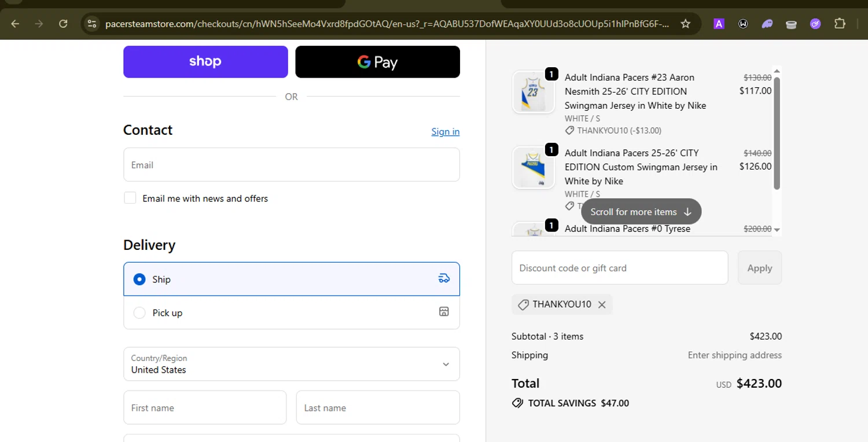Open the Extensions puzzle-piece menu
Viewport: 868px width, 442px height.
point(840,24)
